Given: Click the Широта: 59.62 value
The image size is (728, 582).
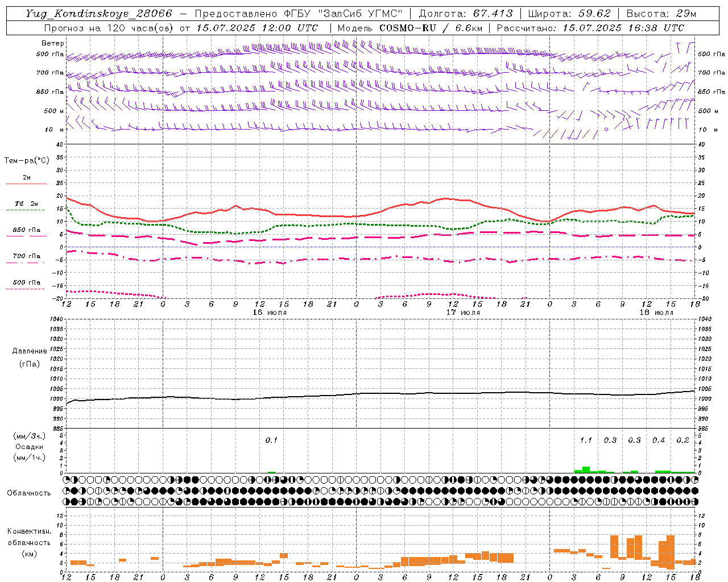Looking at the screenshot, I should (569, 14).
